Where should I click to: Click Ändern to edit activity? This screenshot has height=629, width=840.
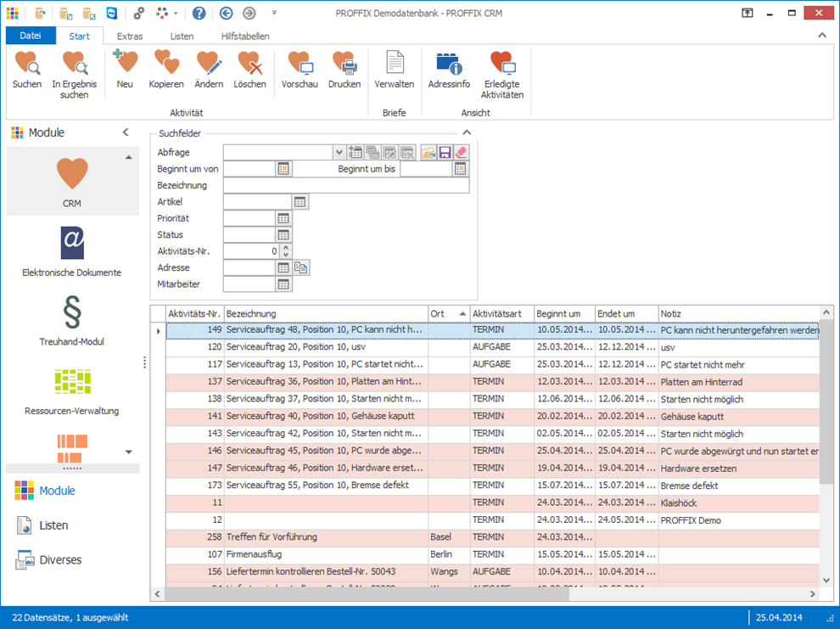(x=209, y=69)
